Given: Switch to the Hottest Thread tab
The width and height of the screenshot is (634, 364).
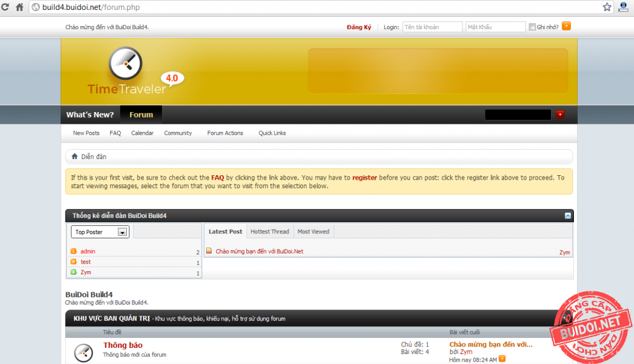Looking at the screenshot, I should tap(269, 232).
